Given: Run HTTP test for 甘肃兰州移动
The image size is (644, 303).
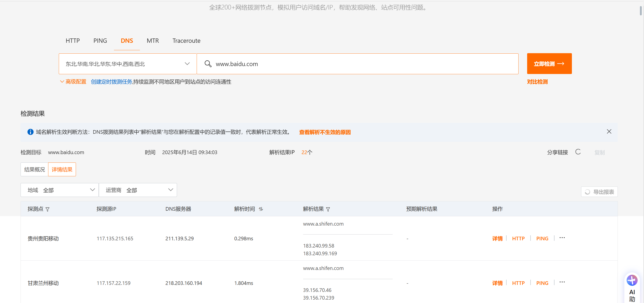Looking at the screenshot, I should (518, 283).
